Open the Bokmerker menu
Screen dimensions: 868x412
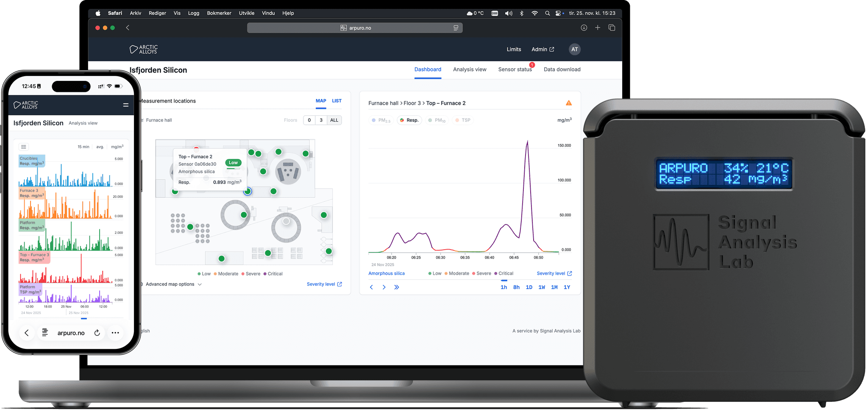[219, 13]
